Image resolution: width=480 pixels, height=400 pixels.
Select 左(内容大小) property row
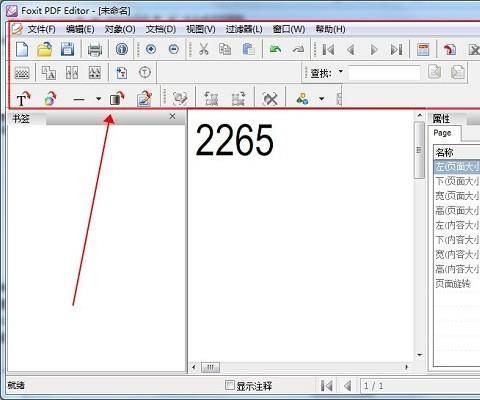pyautogui.click(x=457, y=225)
